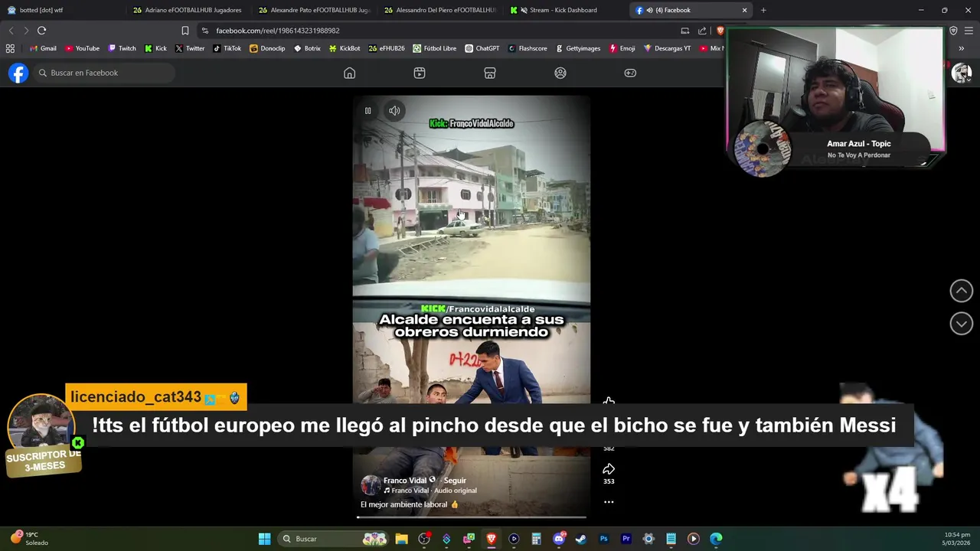Screen dimensions: 980x551
Task: Open the Twitter bookmark
Action: click(190, 48)
